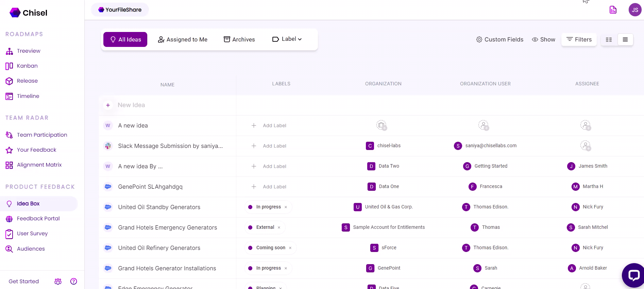Assign organization user to 'A new idea' row
644x289 pixels.
point(484,125)
